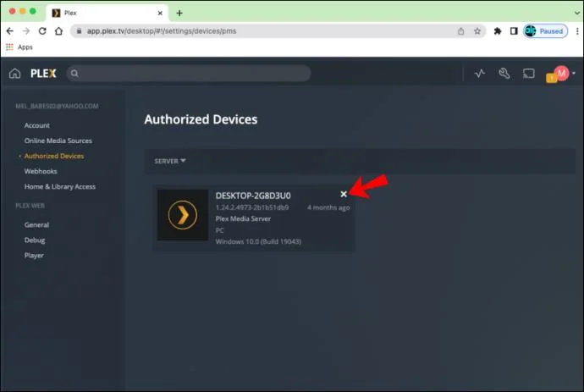Open Online Media Sources settings

(58, 141)
